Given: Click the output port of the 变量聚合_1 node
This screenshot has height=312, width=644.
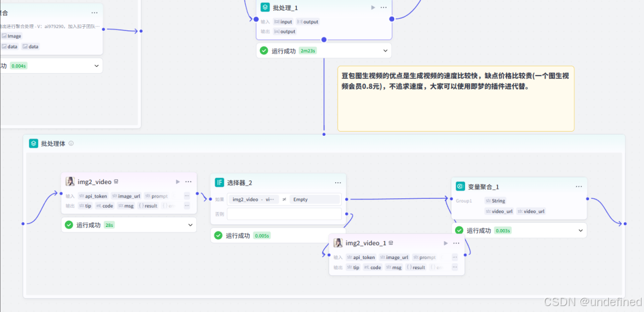Looking at the screenshot, I should (x=588, y=198).
